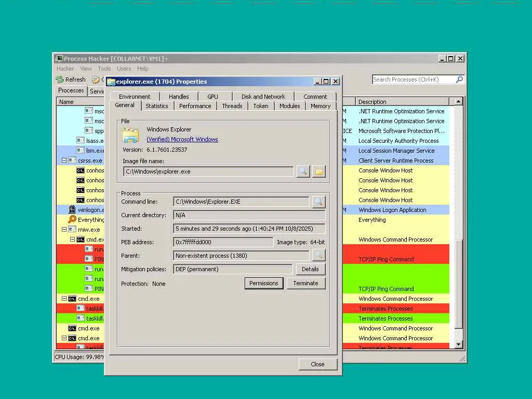Click the Search Processes input field
Viewport: 532px width, 399px height.
pyautogui.click(x=414, y=79)
